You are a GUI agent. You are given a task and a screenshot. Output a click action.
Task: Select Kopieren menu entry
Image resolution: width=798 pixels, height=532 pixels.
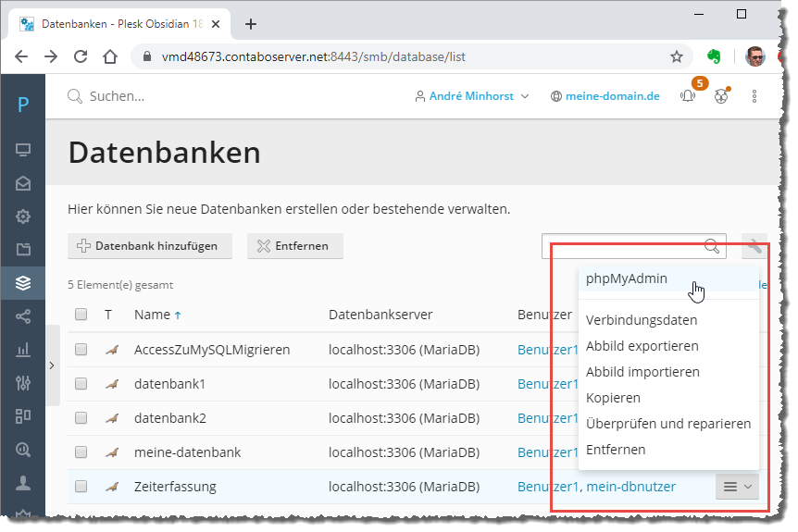pyautogui.click(x=613, y=398)
